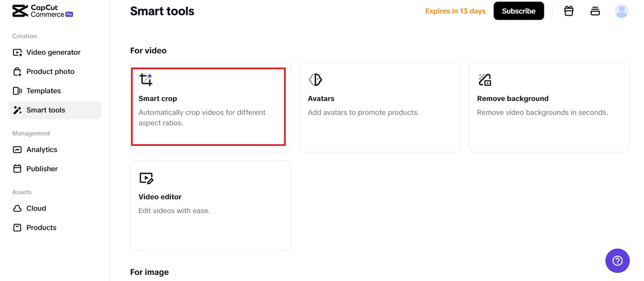Screen dimensions: 644x281
Task: Open Video generator in sidebar
Action: point(53,52)
